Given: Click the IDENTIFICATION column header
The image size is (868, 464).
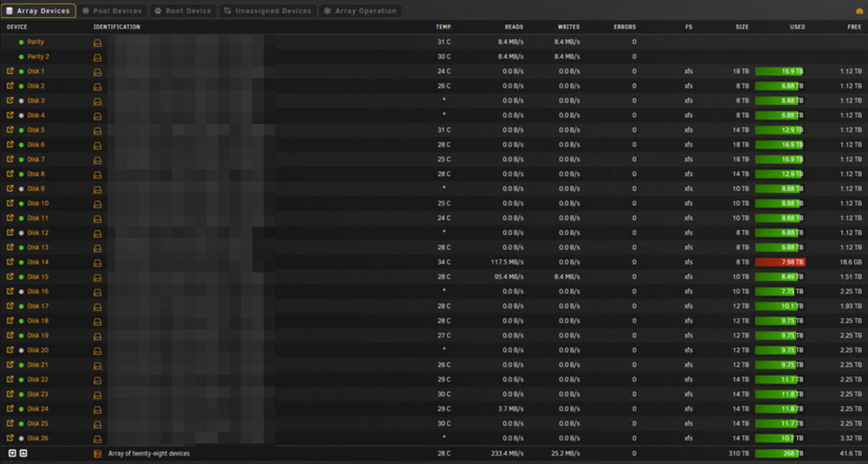Looking at the screenshot, I should tap(117, 27).
